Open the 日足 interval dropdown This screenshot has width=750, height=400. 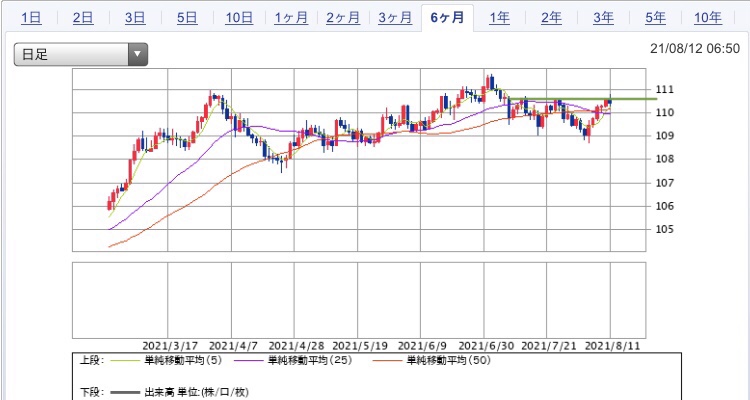[81, 55]
